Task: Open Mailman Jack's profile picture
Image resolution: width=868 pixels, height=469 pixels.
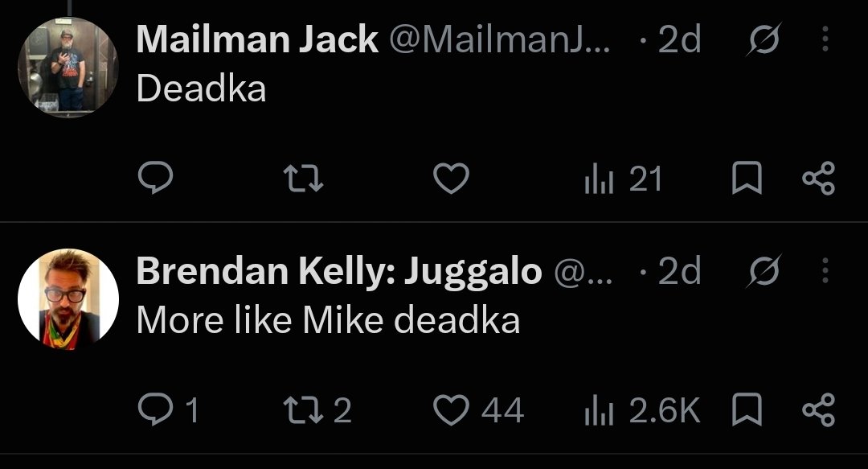Action: 68,67
